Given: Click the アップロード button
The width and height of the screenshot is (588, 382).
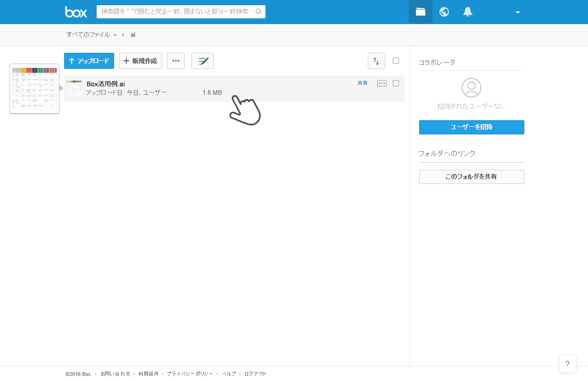Looking at the screenshot, I should pos(89,61).
